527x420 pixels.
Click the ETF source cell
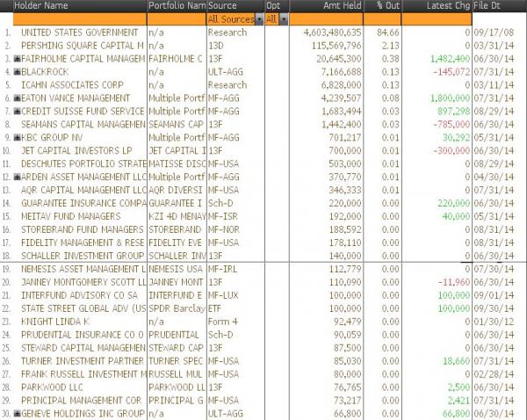pyautogui.click(x=215, y=308)
